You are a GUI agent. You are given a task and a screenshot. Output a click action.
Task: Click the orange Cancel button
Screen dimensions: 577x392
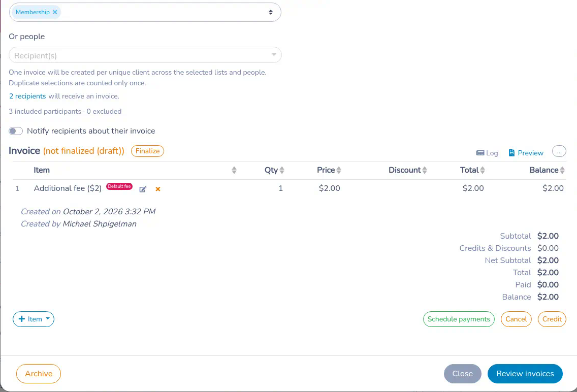[516, 319]
